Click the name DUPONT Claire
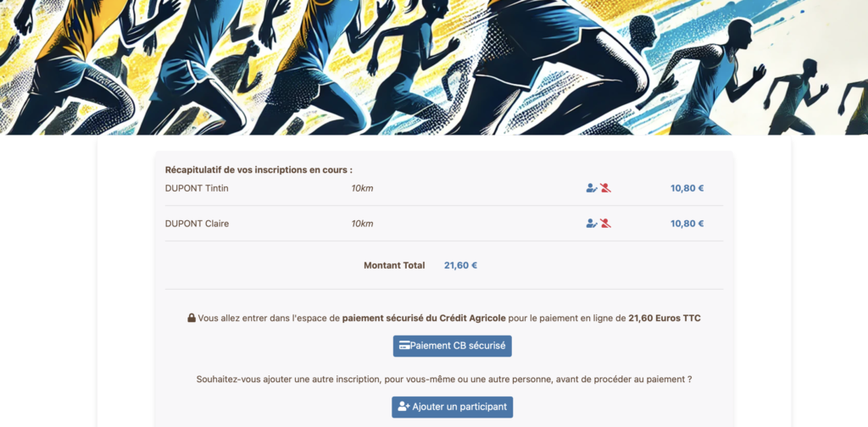The width and height of the screenshot is (868, 427). [x=197, y=224]
